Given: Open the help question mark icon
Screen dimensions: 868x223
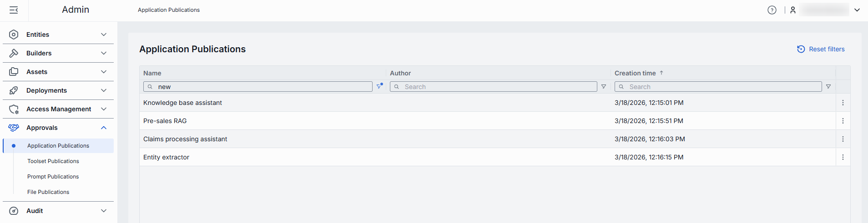Looking at the screenshot, I should [772, 10].
